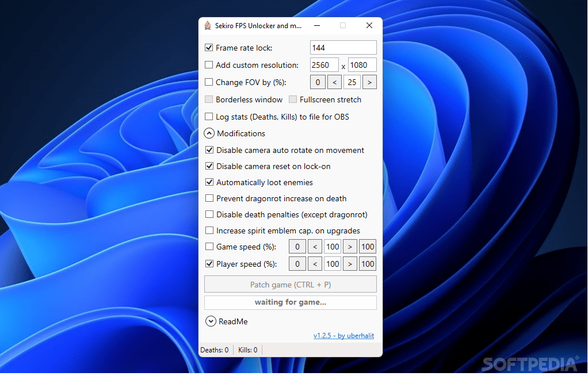
Task: Decrease FOV with the < button
Action: (334, 82)
